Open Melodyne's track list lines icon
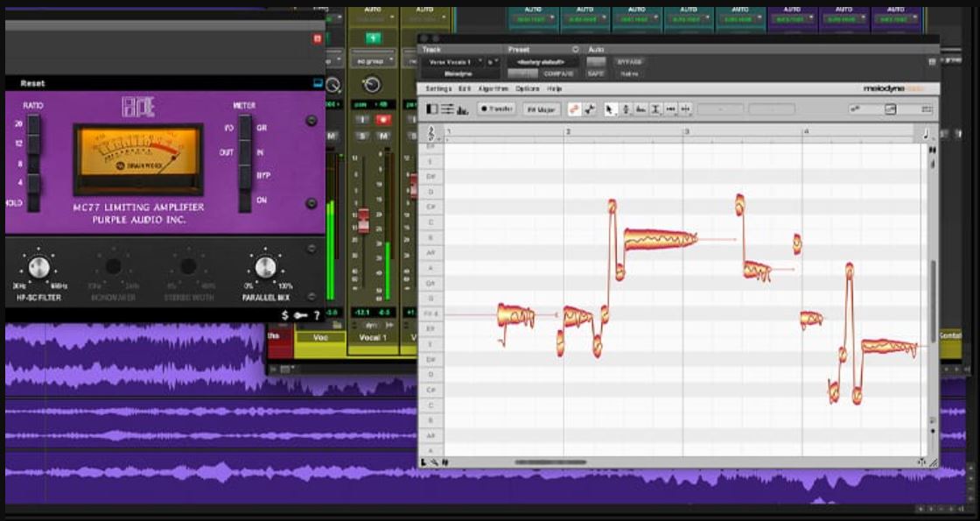This screenshot has width=980, height=521. point(447,109)
